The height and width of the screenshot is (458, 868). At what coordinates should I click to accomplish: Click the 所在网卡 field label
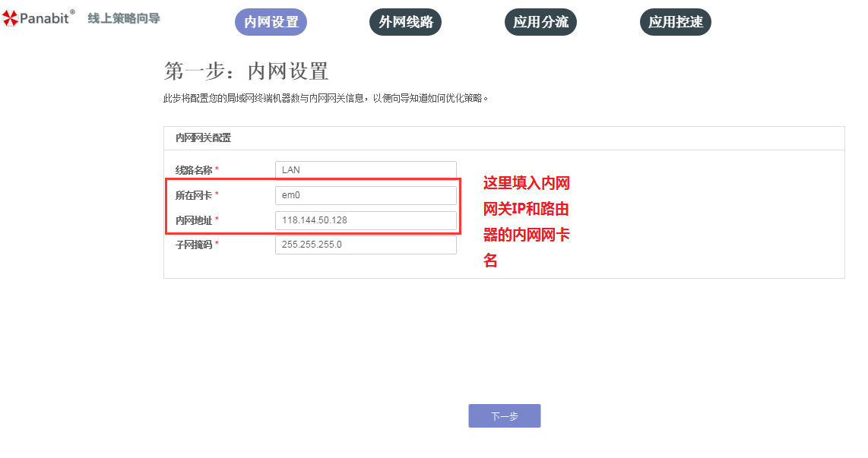coord(194,195)
